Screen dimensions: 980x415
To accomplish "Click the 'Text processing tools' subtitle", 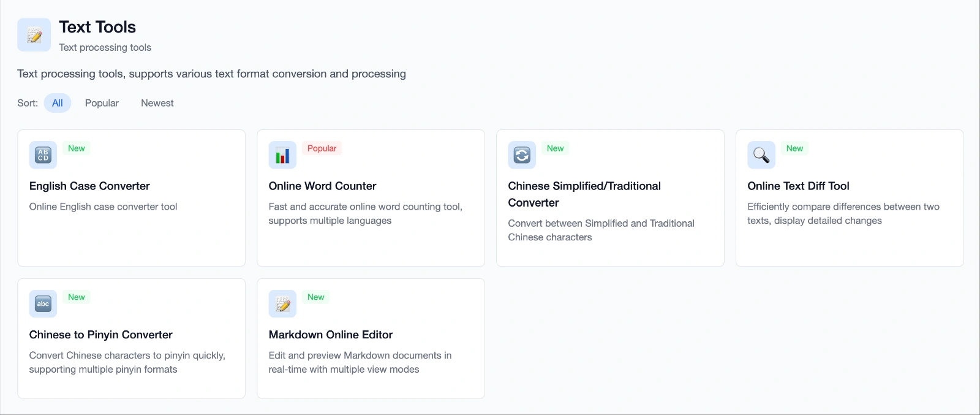I will 105,48.
